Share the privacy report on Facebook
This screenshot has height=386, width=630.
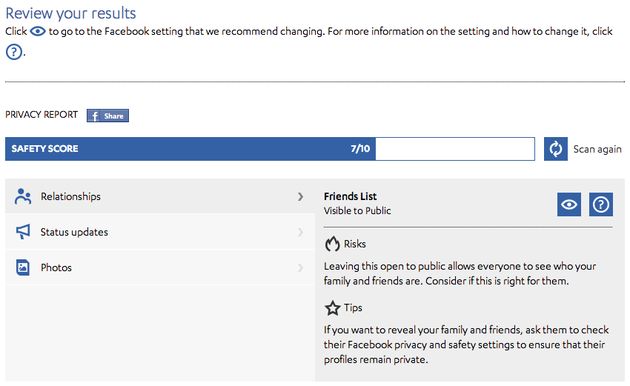pos(108,116)
